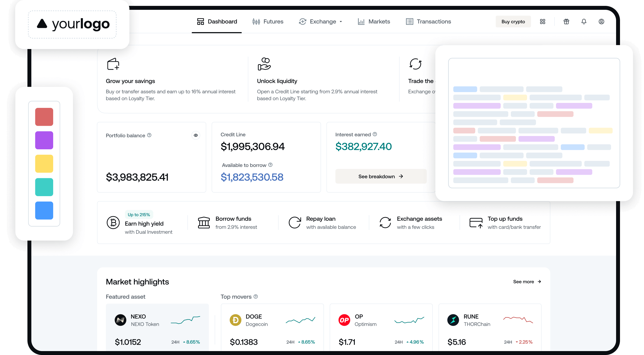The image size is (644, 355).
Task: Click the $382,927.40 interest amount
Action: pos(363,146)
